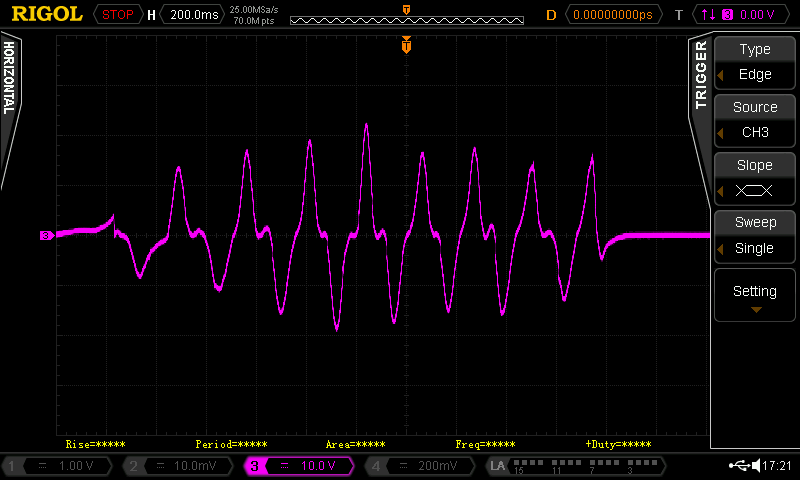The width and height of the screenshot is (800, 480).
Task: Open the TRIGGER side tab
Action: coord(701,75)
